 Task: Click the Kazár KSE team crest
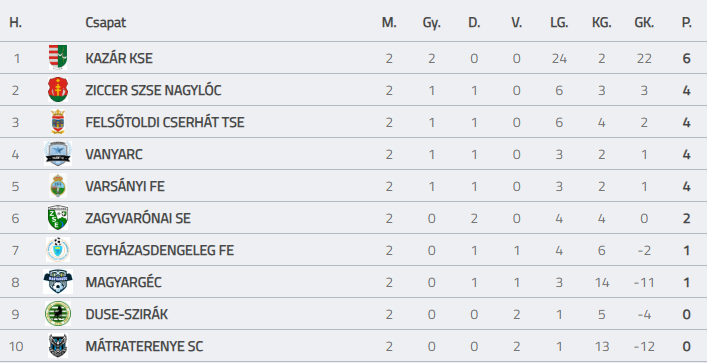point(58,57)
